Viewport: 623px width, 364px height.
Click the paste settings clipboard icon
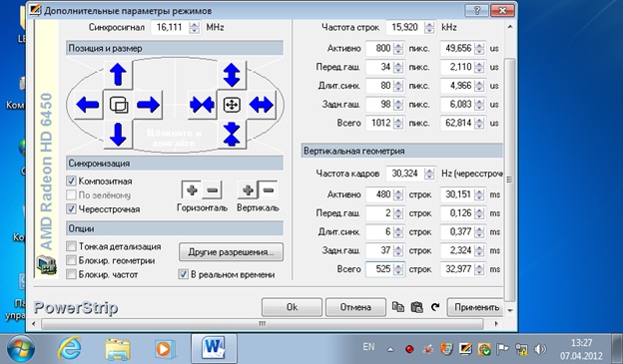click(x=416, y=307)
